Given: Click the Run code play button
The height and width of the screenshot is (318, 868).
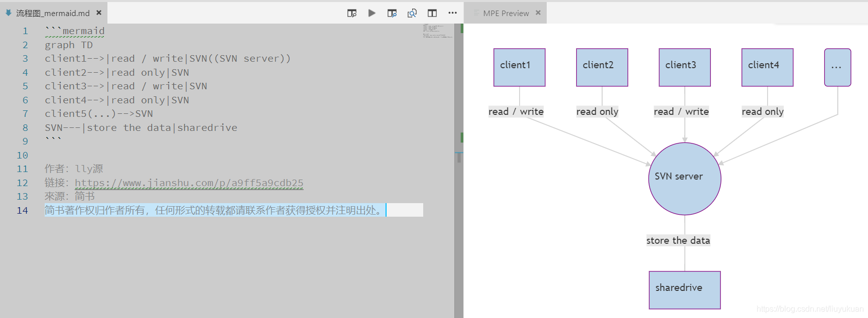Looking at the screenshot, I should [x=372, y=13].
